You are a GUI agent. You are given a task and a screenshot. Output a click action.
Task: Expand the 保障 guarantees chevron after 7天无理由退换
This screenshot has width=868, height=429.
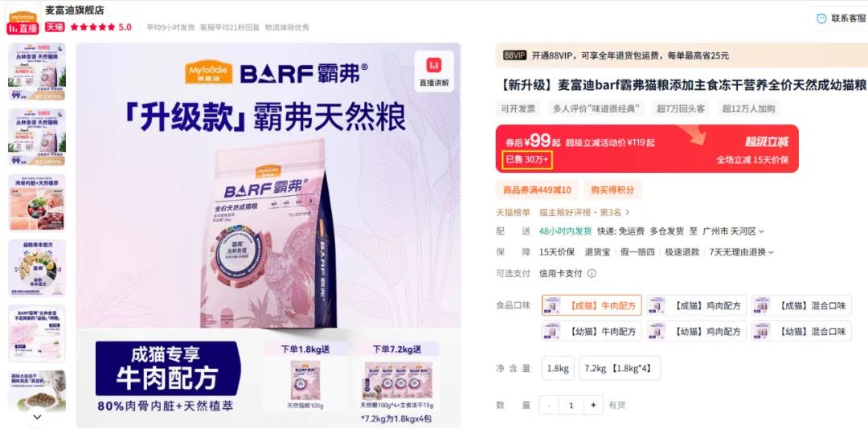coord(771,252)
